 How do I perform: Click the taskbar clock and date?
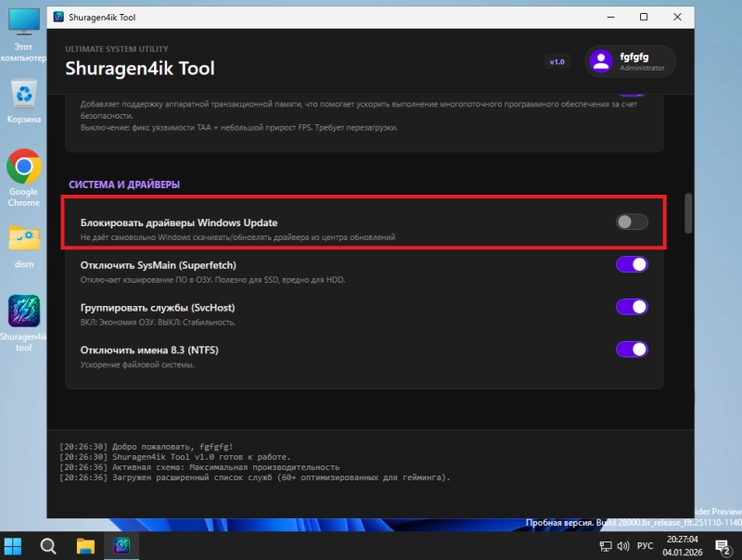pyautogui.click(x=685, y=545)
